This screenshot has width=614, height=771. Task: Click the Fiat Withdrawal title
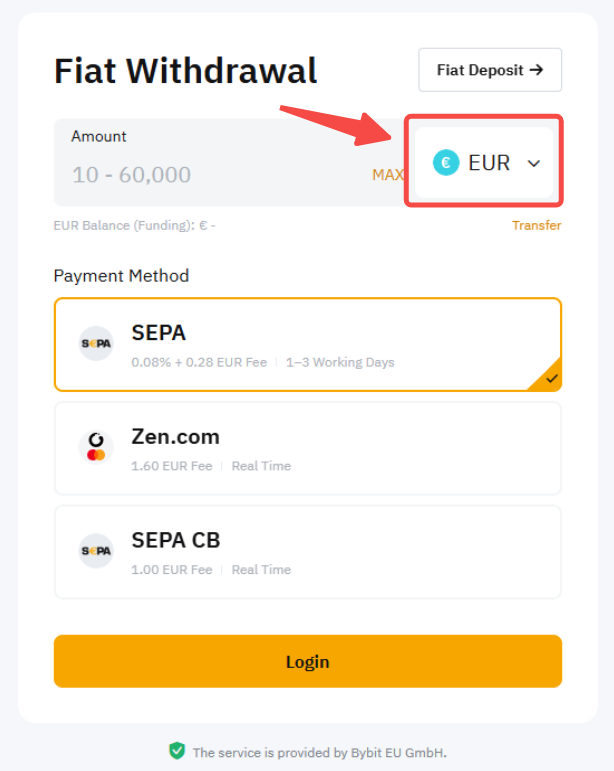tap(185, 71)
